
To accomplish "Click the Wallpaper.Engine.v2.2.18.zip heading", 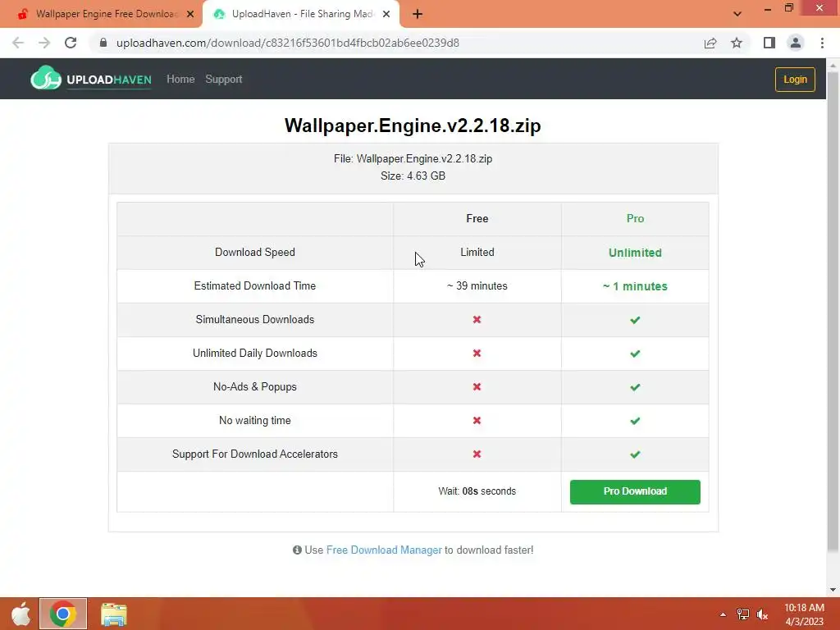I will 413,126.
